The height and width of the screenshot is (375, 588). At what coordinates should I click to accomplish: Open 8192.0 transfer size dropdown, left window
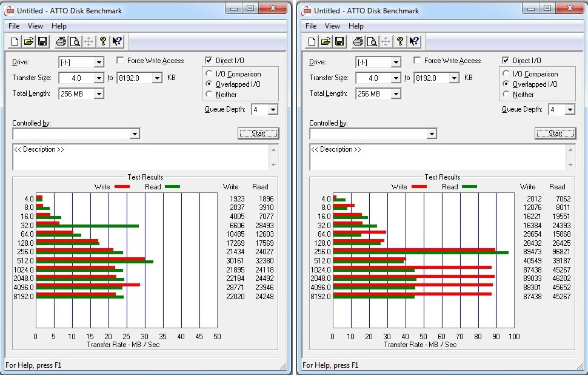pos(158,78)
